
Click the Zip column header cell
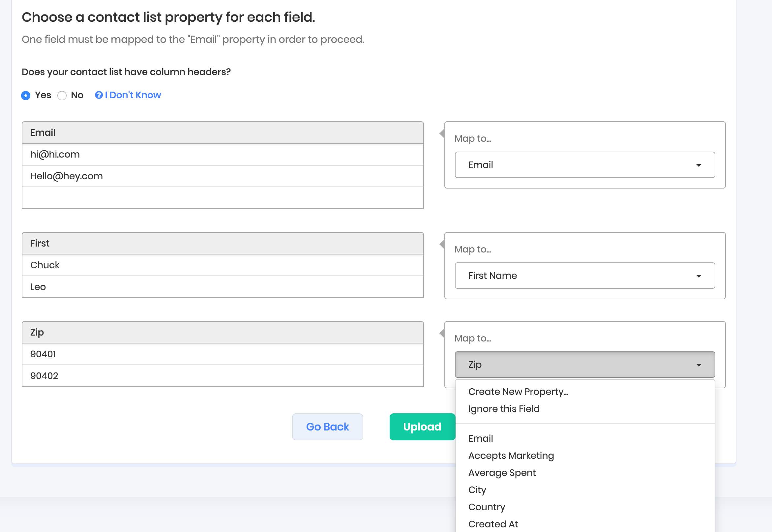[222, 332]
